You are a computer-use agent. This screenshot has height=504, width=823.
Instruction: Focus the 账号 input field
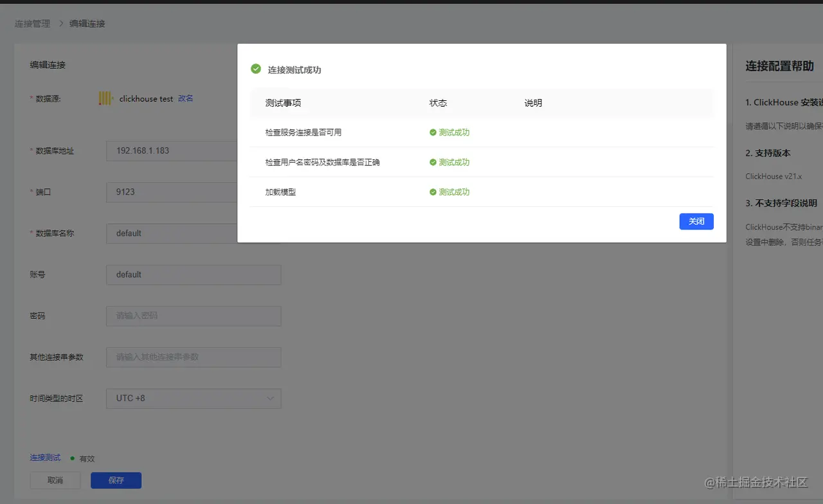click(x=194, y=274)
